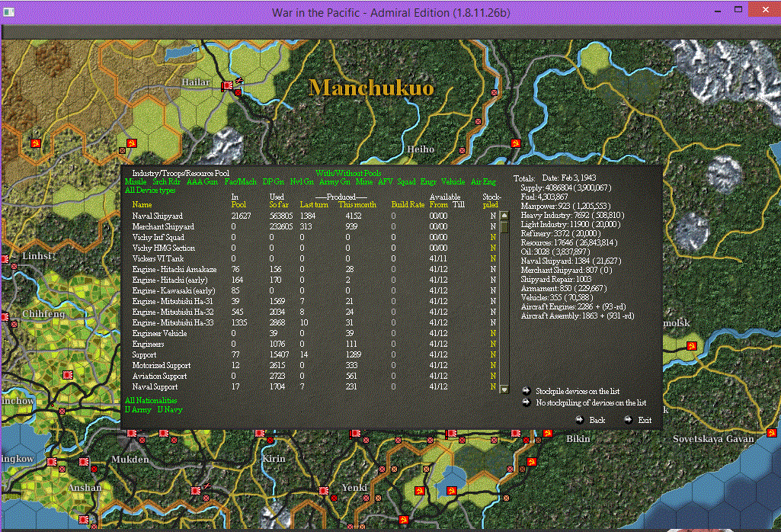
Task: Select the Merchant Shipyard row
Action: (x=314, y=226)
